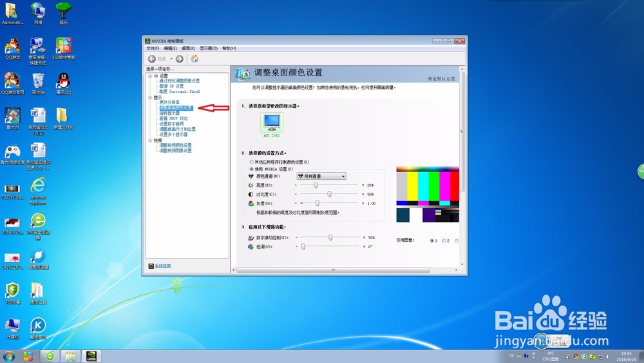Open 调整视频图像设置 tree item
This screenshot has height=363, width=644.
175,151
